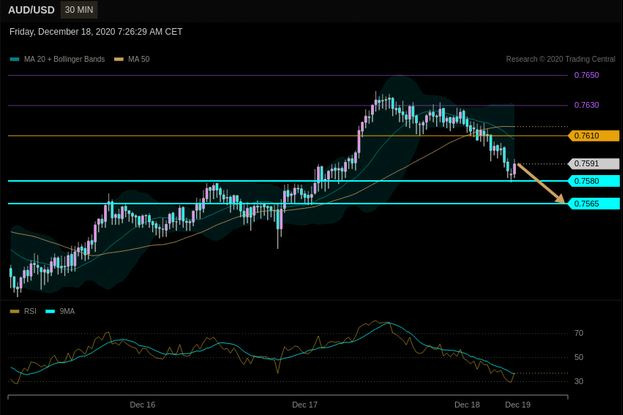
Task: Click the cyan 0.7565 target price tag
Action: coord(594,204)
